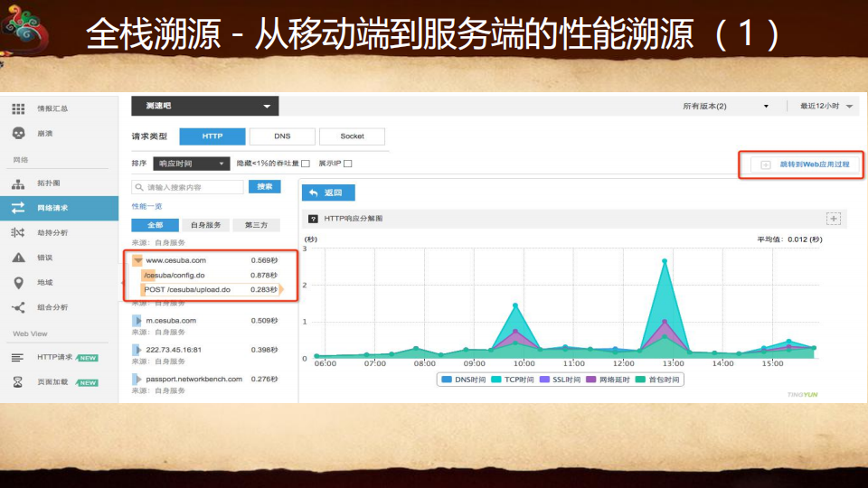Screen dimensions: 868x488
Task: Open 组合分析 share-node icon
Action: [x=18, y=307]
